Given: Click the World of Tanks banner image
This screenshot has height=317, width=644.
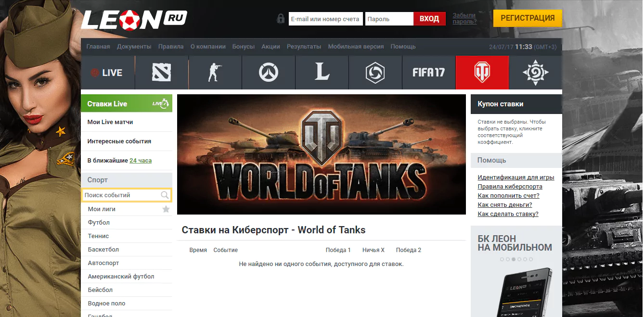Looking at the screenshot, I should click(322, 154).
